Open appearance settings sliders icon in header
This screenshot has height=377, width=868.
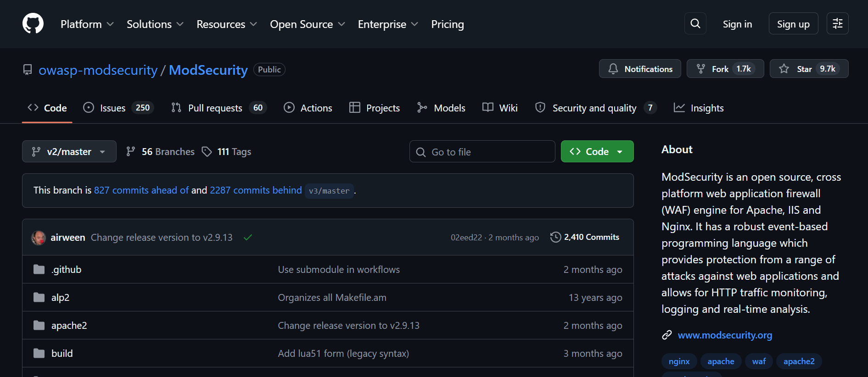[838, 23]
